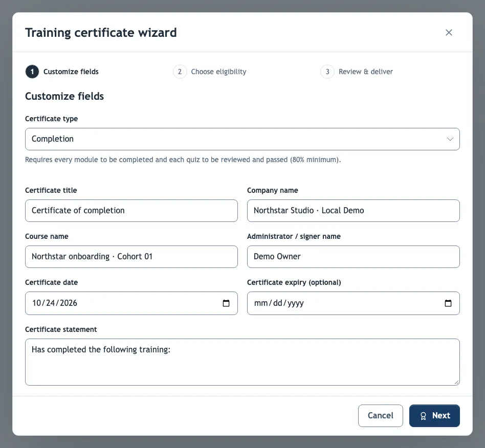Image resolution: width=485 pixels, height=448 pixels.
Task: Click the Training certificate wizard title
Action: (101, 33)
